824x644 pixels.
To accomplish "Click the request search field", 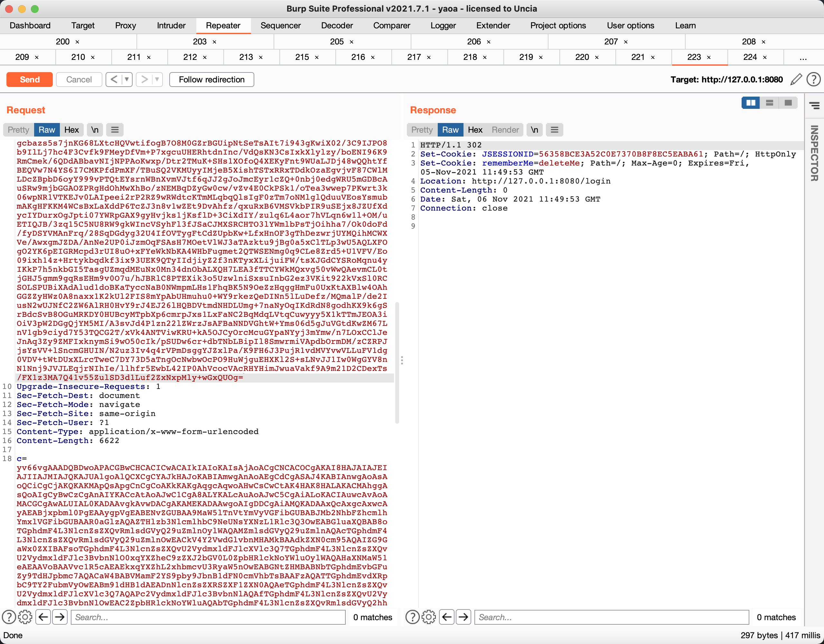I will click(x=208, y=617).
